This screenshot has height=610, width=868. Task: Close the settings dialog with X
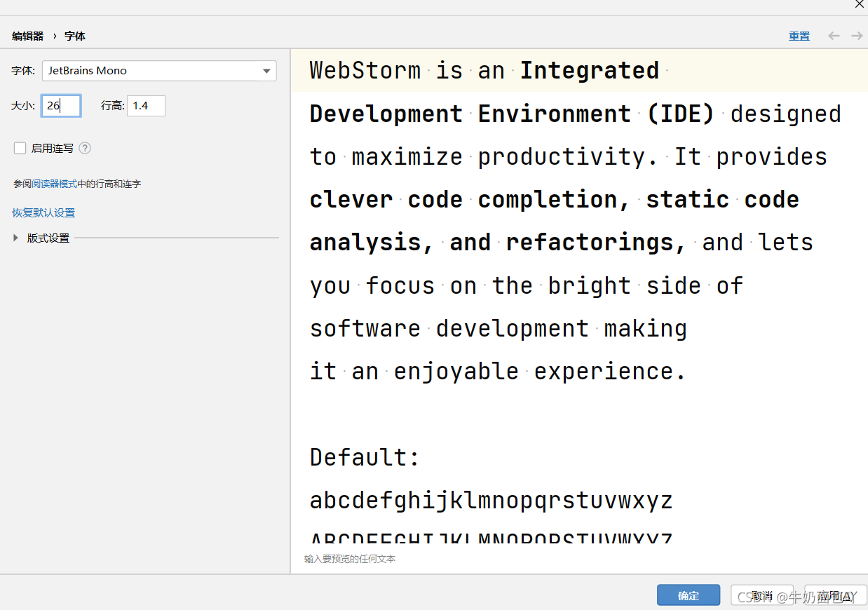click(x=859, y=4)
